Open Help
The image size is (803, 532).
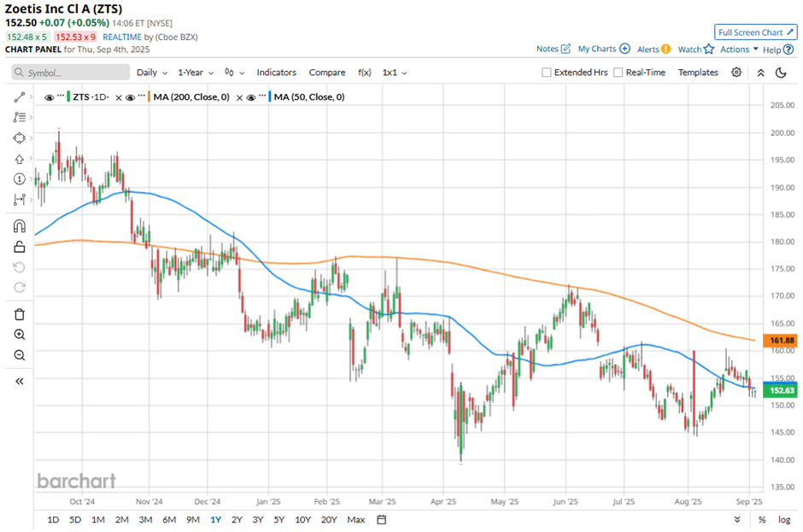(x=778, y=50)
